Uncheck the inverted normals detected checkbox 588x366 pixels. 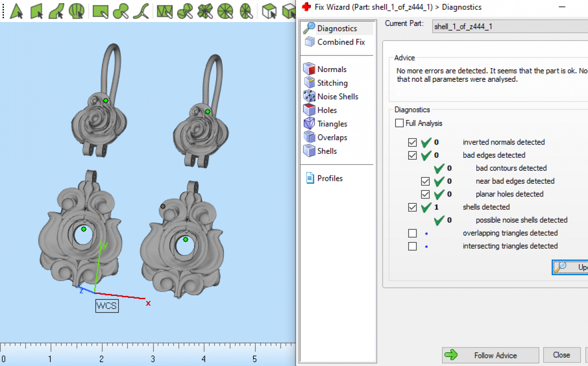tap(413, 143)
